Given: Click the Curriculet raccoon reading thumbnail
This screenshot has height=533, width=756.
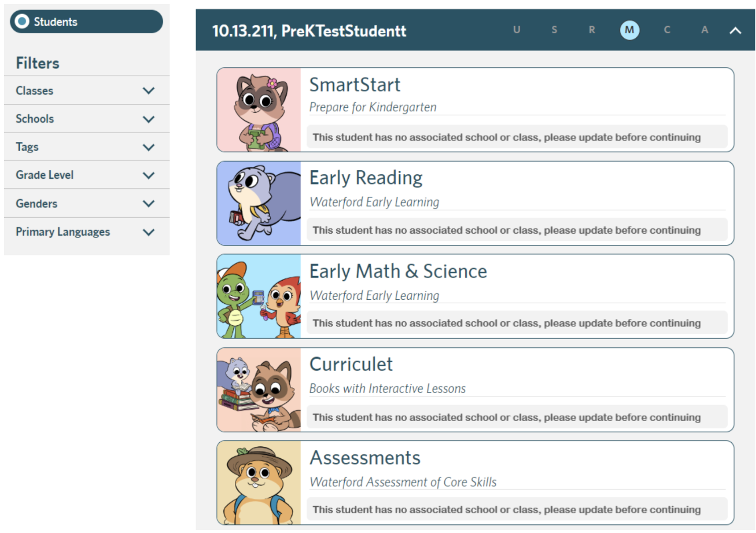Looking at the screenshot, I should (259, 389).
